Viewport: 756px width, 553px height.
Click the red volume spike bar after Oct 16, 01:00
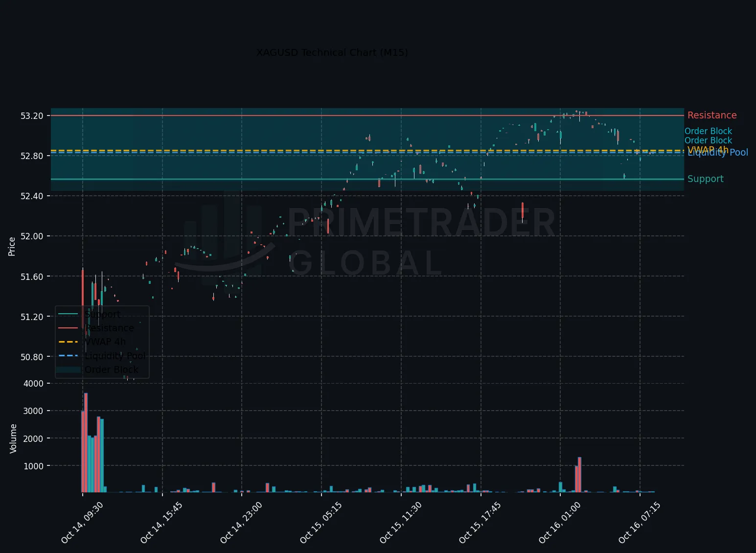point(579,475)
